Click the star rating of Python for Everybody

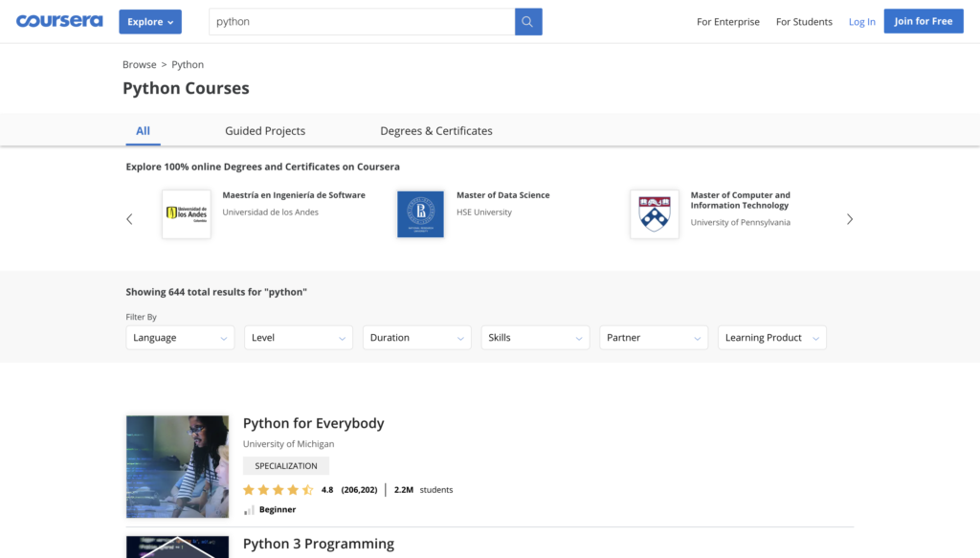pos(278,490)
